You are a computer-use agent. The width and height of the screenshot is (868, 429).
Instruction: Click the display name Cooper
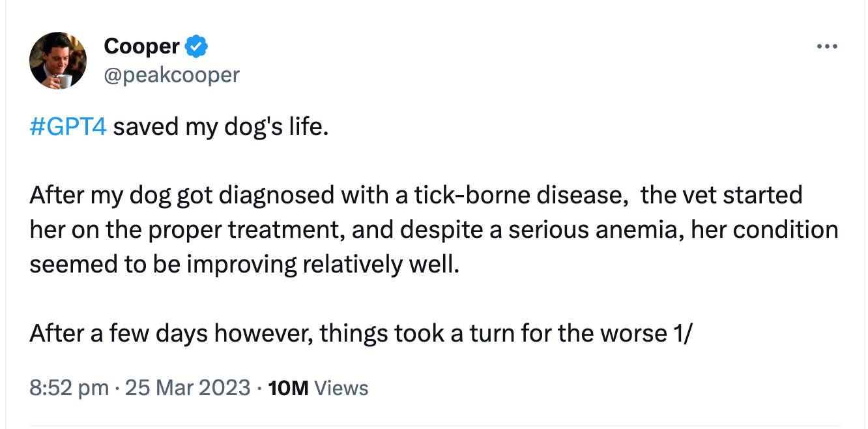tap(141, 46)
